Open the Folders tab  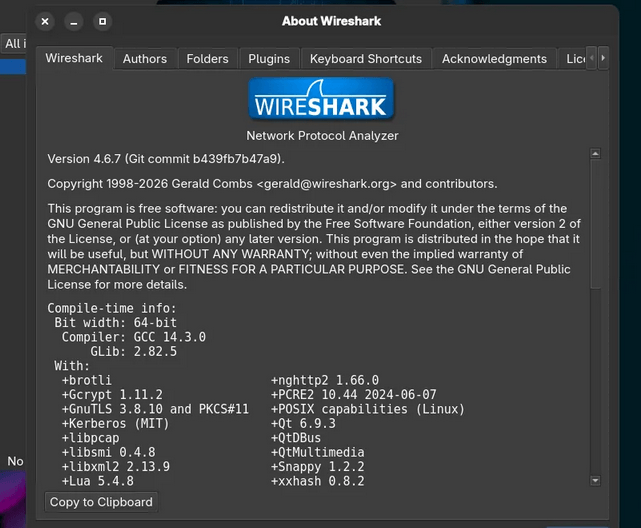coord(207,59)
